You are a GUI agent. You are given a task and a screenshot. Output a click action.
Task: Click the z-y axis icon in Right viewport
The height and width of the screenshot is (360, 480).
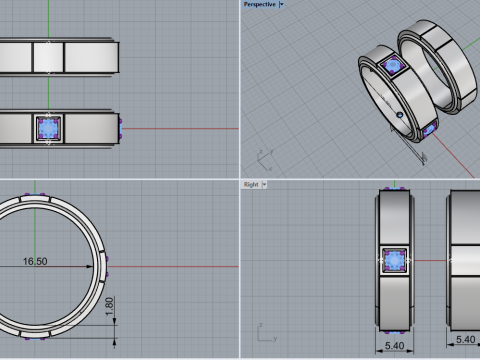(267, 332)
